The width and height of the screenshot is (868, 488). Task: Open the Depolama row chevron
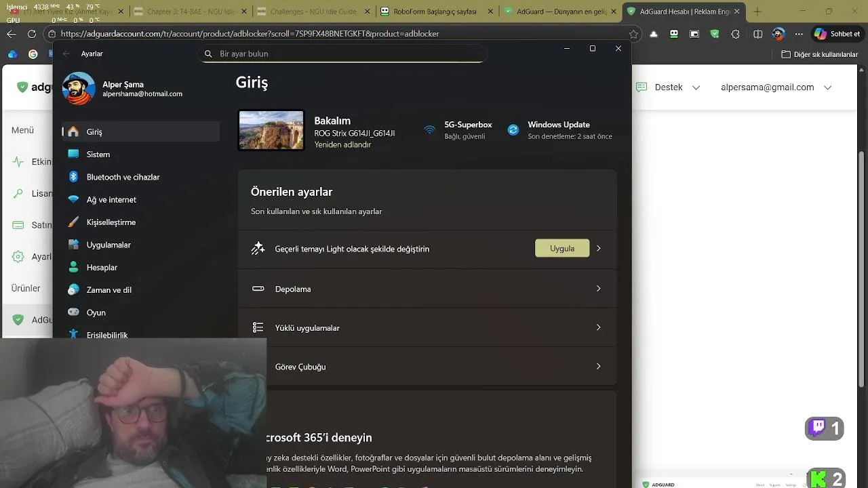[x=598, y=289]
